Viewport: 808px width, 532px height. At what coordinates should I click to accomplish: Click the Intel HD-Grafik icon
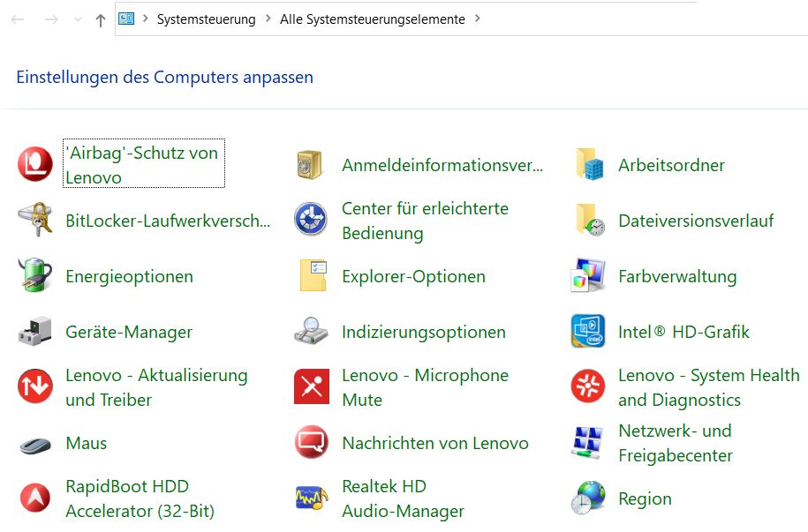[588, 331]
